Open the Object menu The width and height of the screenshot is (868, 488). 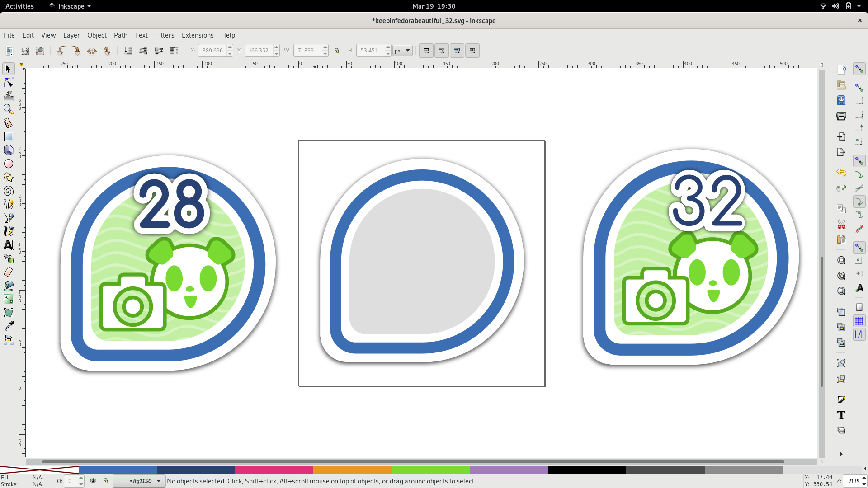[97, 35]
